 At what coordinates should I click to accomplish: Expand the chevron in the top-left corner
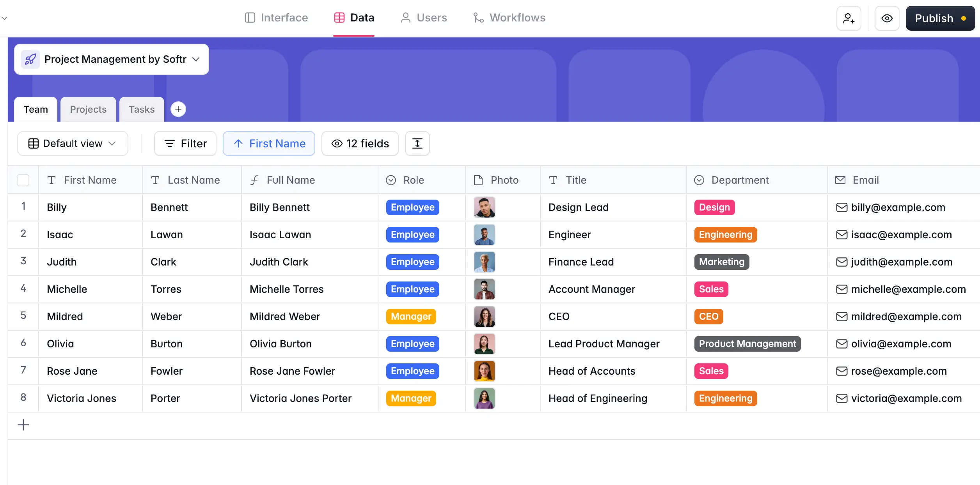pyautogui.click(x=4, y=18)
